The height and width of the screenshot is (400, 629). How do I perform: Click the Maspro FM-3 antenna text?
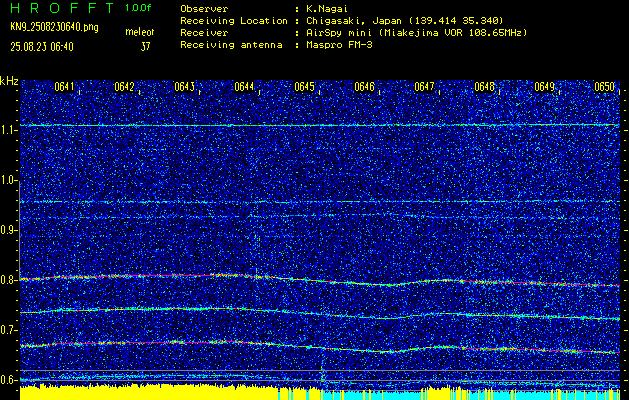coord(339,45)
